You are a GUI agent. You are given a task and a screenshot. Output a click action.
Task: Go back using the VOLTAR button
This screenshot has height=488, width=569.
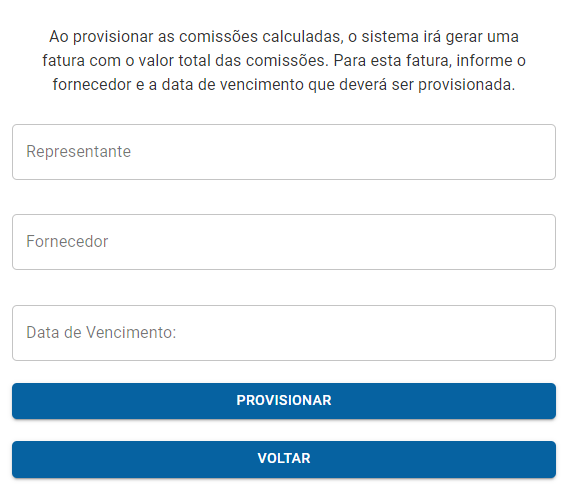[284, 459]
